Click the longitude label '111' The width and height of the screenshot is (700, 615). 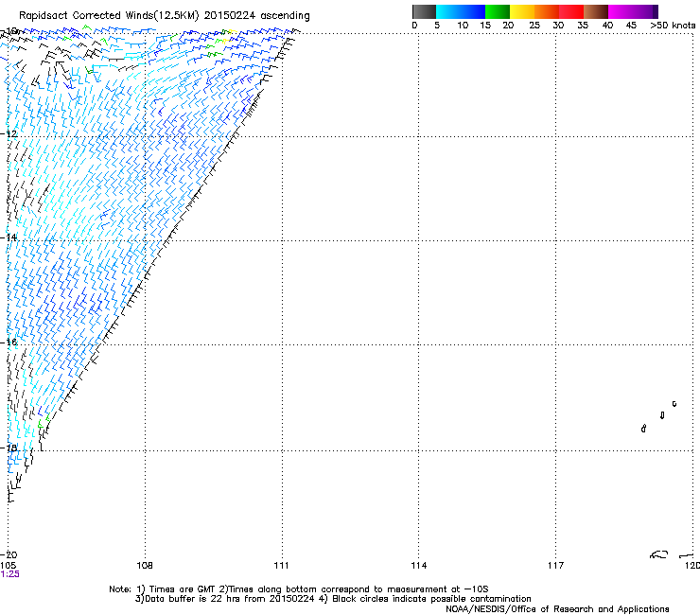coord(281,566)
